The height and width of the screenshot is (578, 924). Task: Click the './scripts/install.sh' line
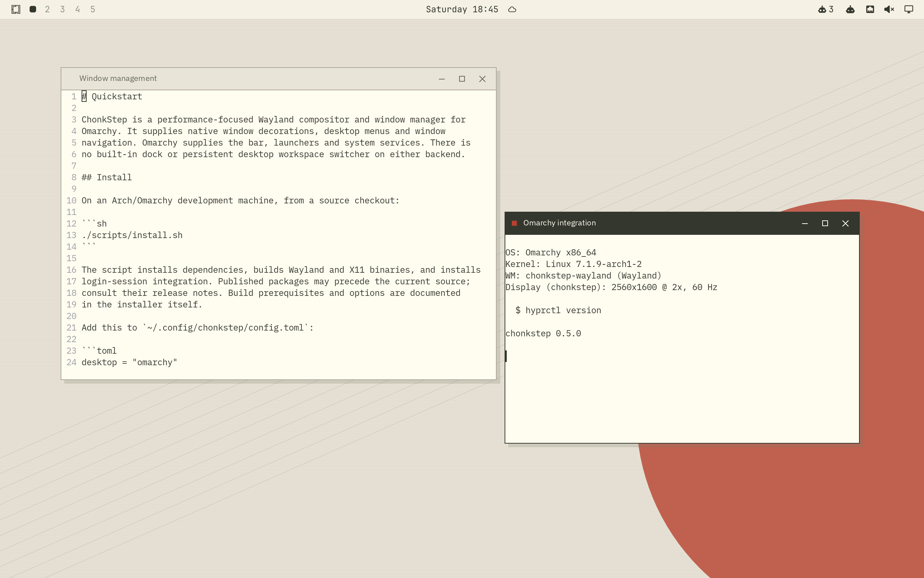[132, 235]
